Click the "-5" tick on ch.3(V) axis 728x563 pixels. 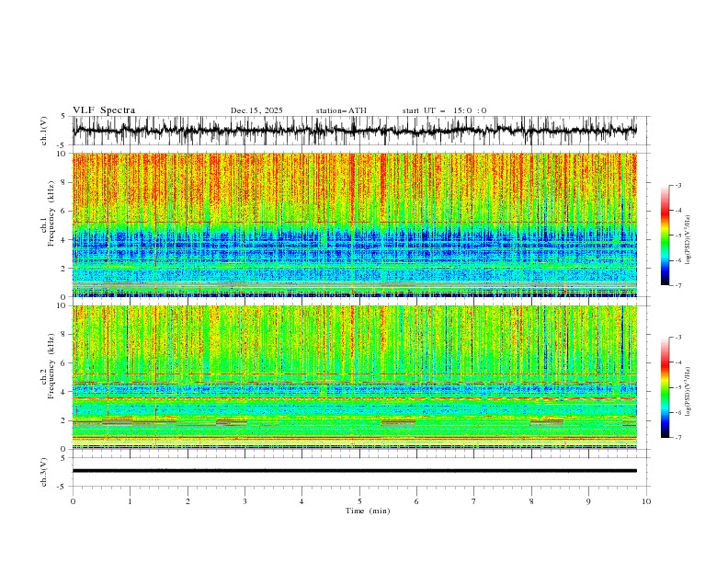pyautogui.click(x=63, y=487)
